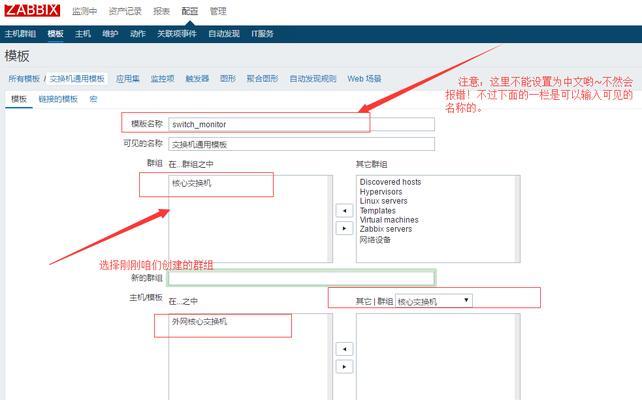
Task: Click the 可见的名称 input field
Action: [301, 144]
